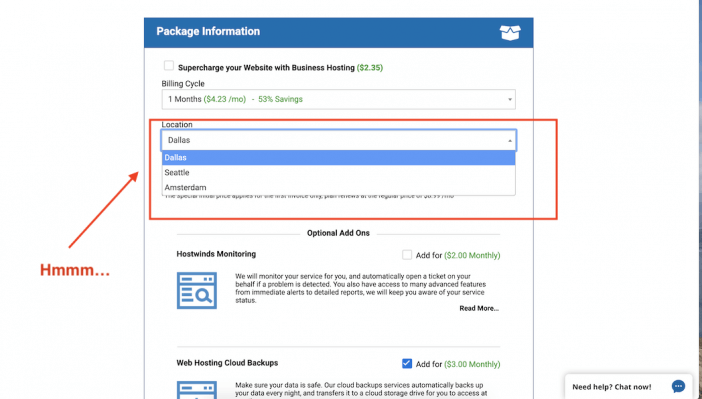Click the Package Information heading
The width and height of the screenshot is (702, 399).
pyautogui.click(x=208, y=31)
